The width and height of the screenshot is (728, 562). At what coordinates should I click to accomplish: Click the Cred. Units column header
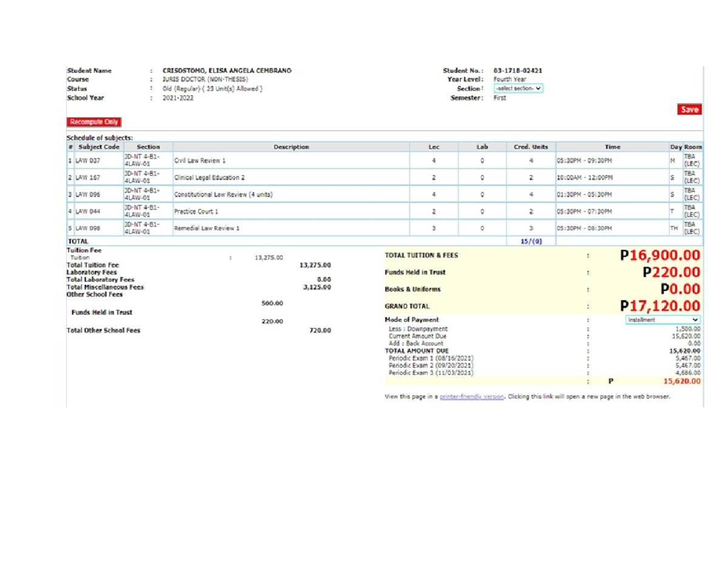(531, 147)
